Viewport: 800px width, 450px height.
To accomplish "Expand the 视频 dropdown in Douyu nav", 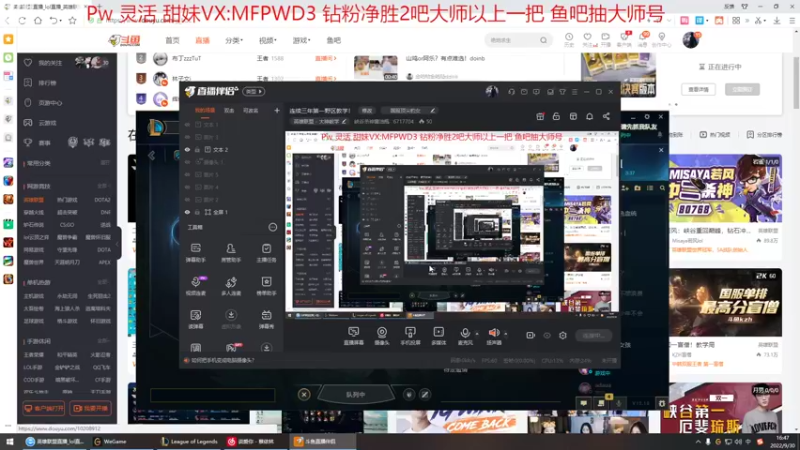I will (x=267, y=40).
